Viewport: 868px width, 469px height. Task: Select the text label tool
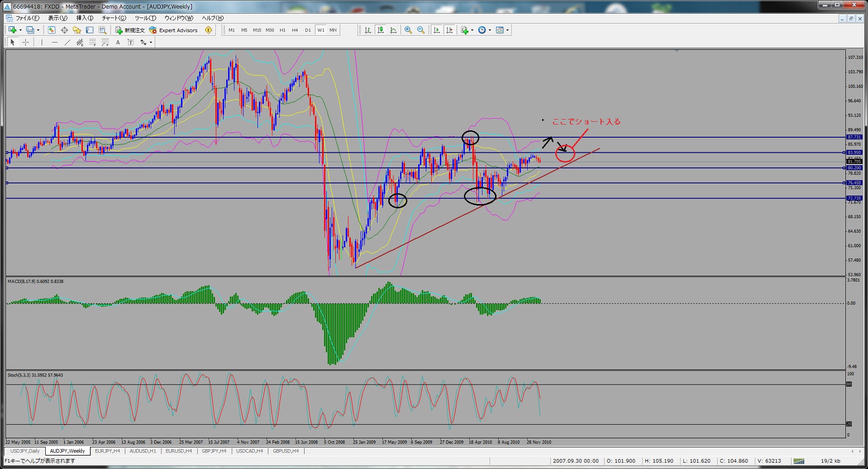click(x=118, y=42)
